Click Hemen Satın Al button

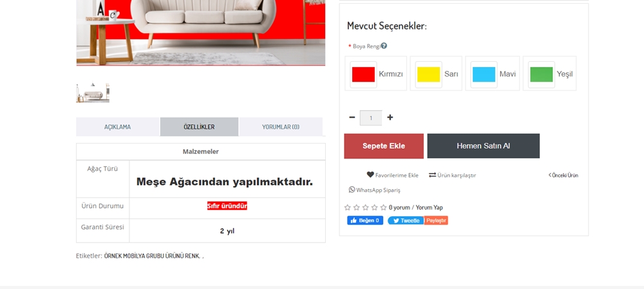pyautogui.click(x=484, y=145)
